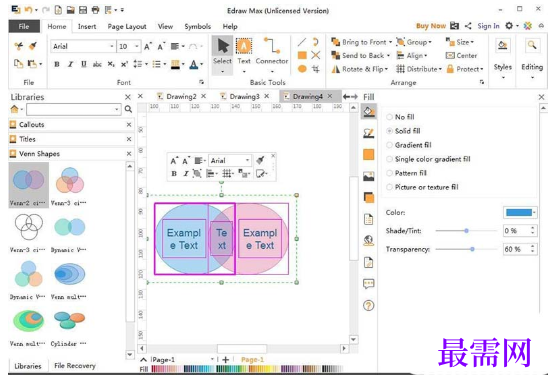Open the settings gear icon

pyautogui.click(x=509, y=26)
